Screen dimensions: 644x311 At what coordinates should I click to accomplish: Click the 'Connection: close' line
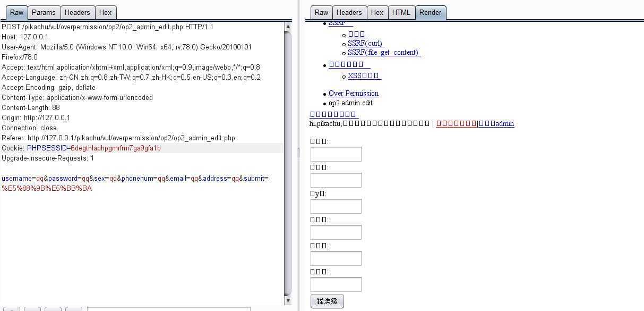[29, 128]
